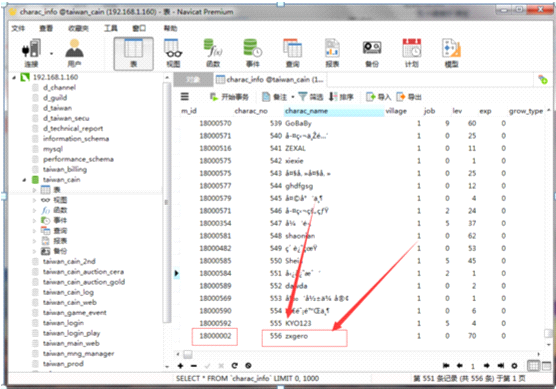
Task: Refresh the table data
Action: (x=234, y=366)
